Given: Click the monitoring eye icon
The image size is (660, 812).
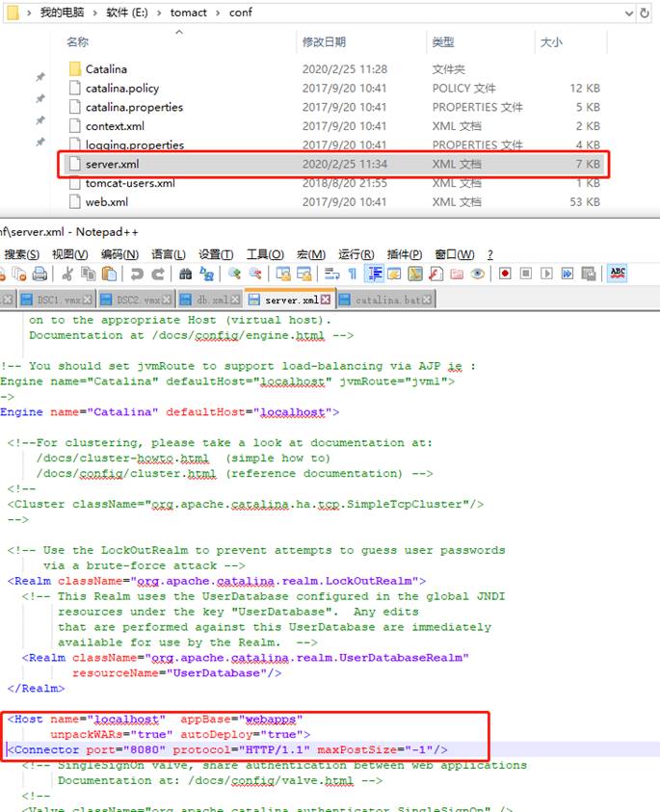Looking at the screenshot, I should (478, 274).
